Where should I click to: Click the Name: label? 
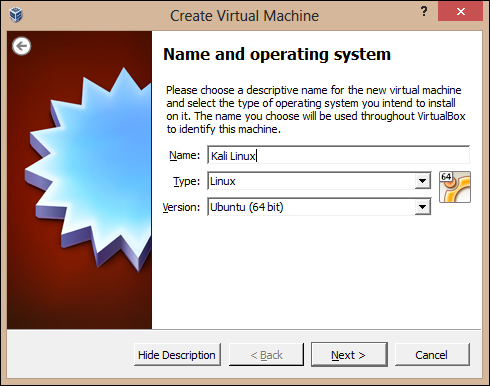pyautogui.click(x=184, y=155)
